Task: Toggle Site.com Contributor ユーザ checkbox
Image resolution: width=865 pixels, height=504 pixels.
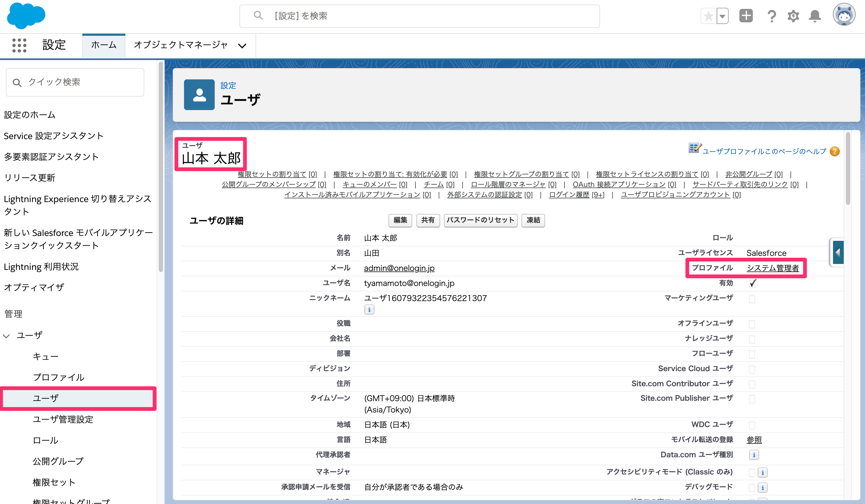Action: pos(752,384)
